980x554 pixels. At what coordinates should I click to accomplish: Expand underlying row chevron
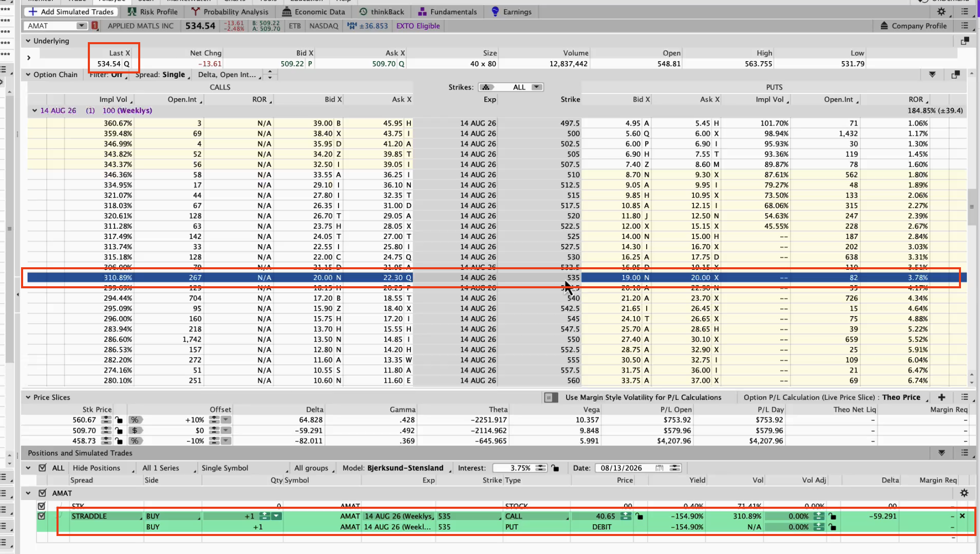coord(29,58)
